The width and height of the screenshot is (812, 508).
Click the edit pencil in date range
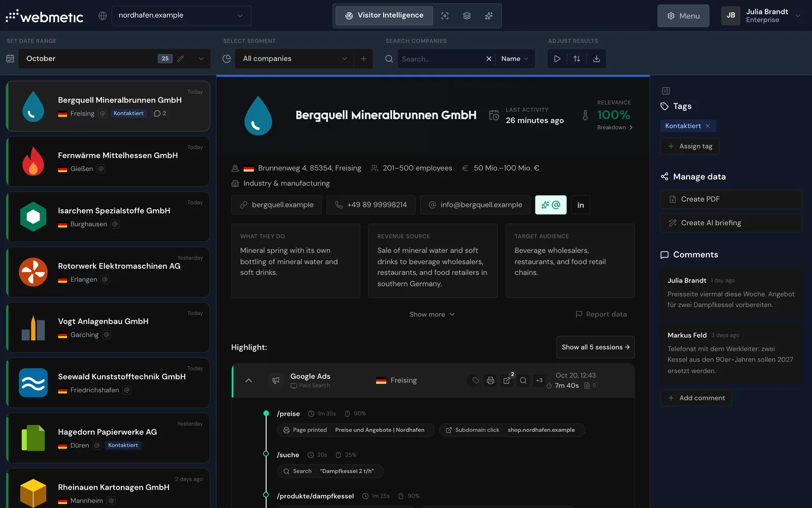(181, 58)
